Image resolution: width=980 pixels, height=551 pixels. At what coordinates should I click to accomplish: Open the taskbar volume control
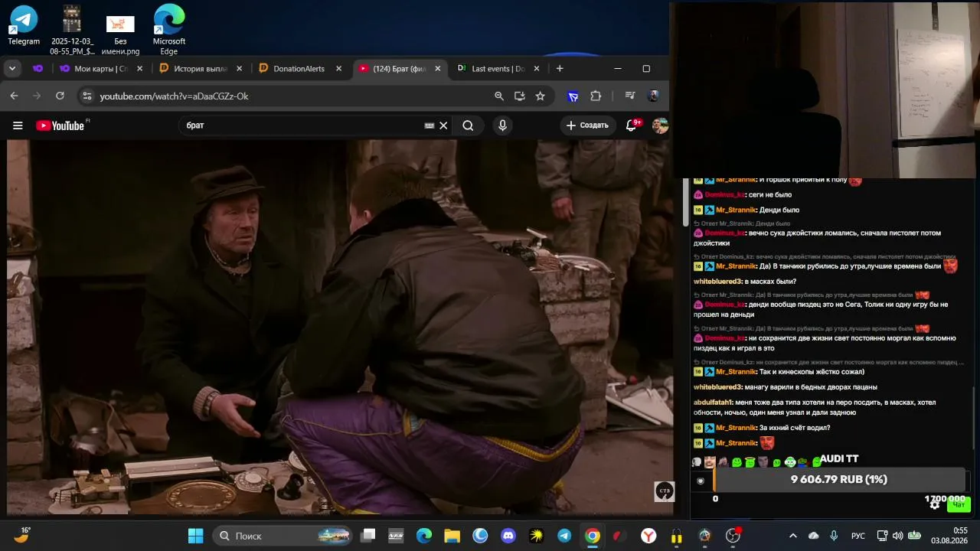(897, 536)
